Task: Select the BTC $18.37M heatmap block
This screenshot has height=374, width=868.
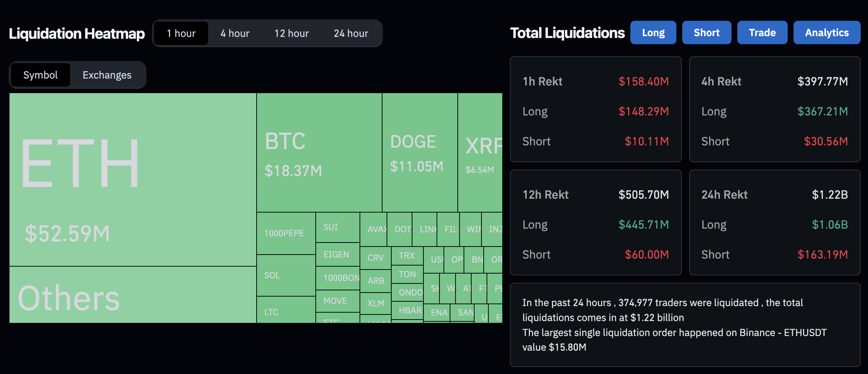Action: [319, 153]
